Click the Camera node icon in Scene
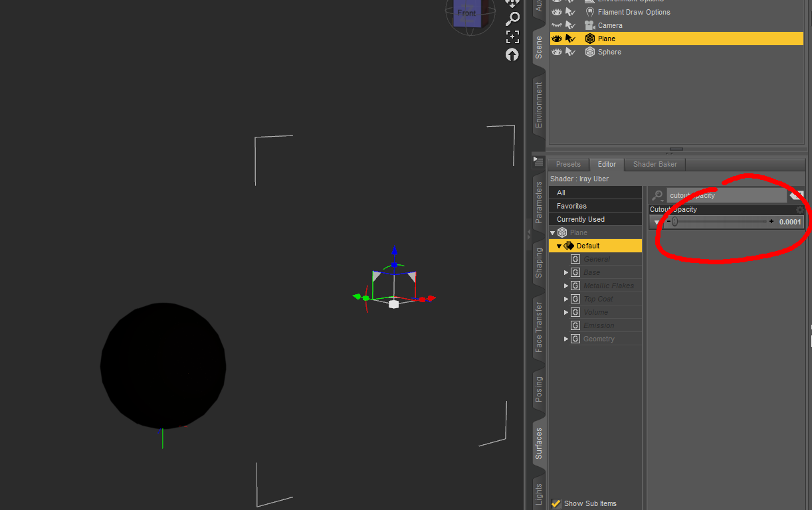The height and width of the screenshot is (510, 812). [589, 25]
